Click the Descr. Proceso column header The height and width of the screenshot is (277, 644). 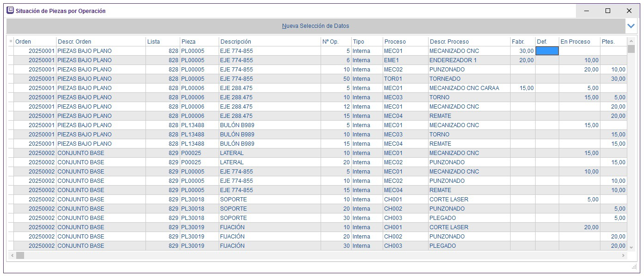pyautogui.click(x=469, y=41)
